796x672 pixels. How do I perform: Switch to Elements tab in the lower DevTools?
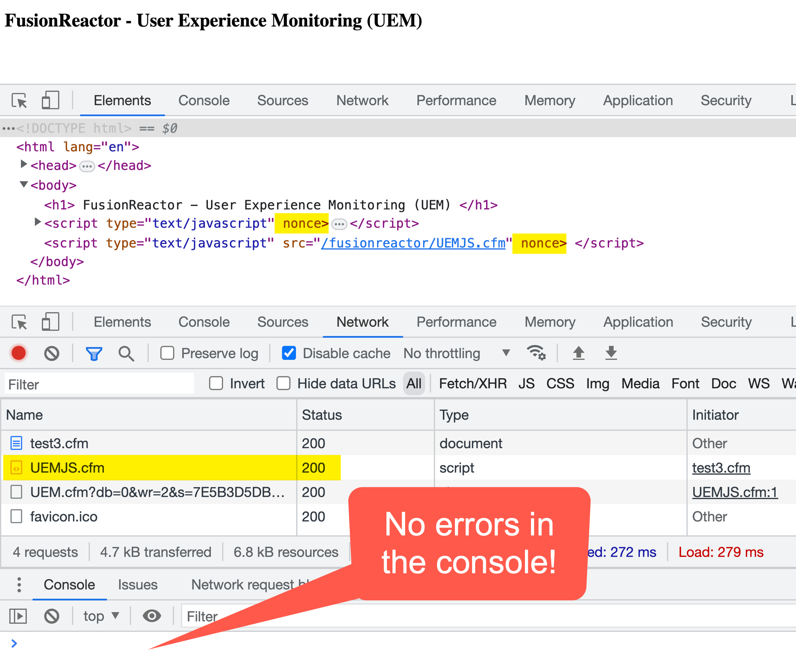(122, 322)
